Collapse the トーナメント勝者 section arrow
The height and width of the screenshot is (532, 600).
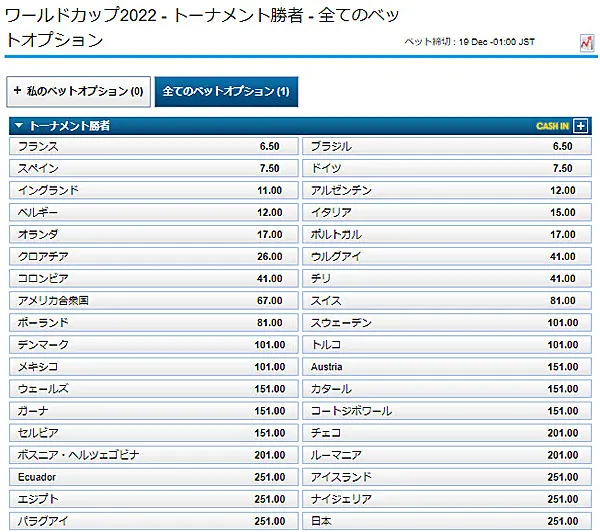point(17,126)
